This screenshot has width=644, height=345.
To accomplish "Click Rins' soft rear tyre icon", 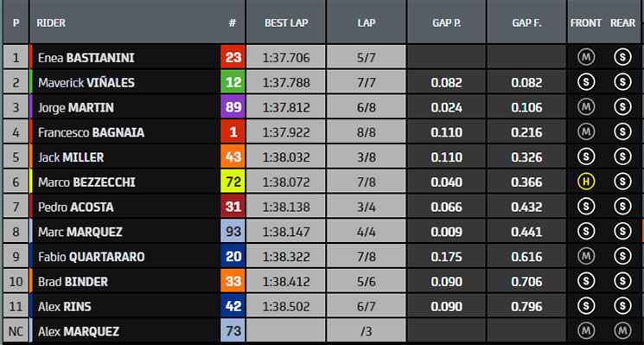I will click(622, 306).
